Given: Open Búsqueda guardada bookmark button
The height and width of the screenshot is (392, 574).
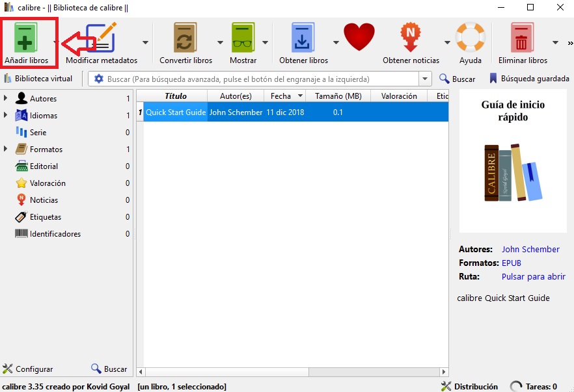Looking at the screenshot, I should pos(529,79).
